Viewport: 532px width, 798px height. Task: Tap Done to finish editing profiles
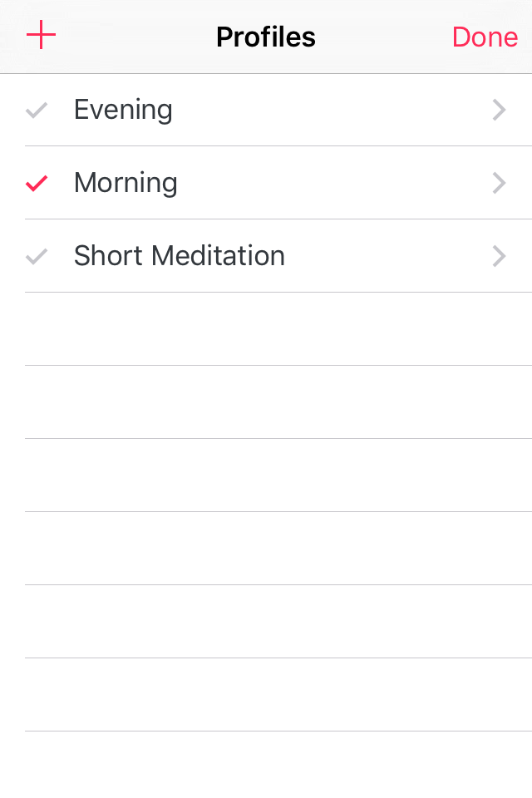pyautogui.click(x=485, y=37)
